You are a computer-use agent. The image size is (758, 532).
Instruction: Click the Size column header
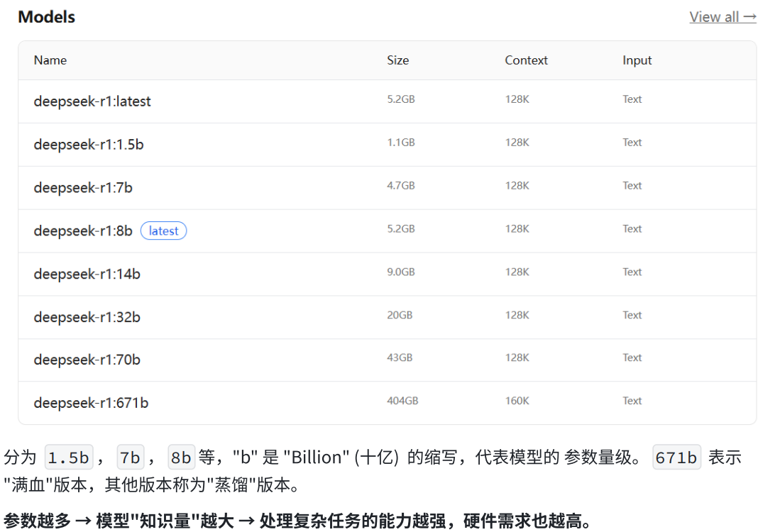[398, 60]
